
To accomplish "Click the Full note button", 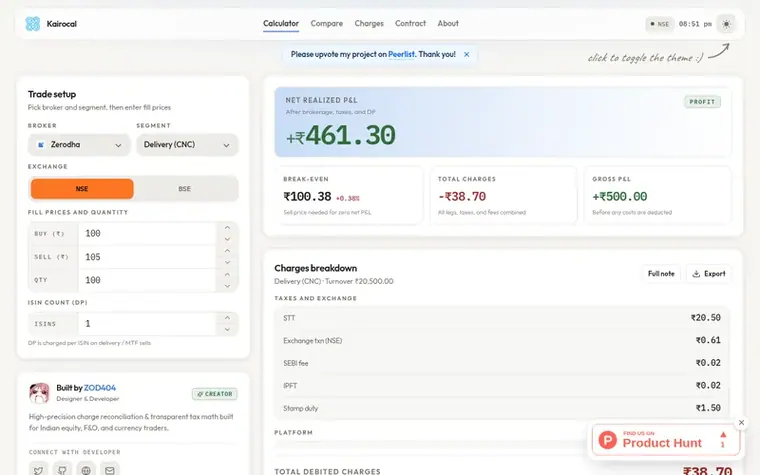I will 661,274.
